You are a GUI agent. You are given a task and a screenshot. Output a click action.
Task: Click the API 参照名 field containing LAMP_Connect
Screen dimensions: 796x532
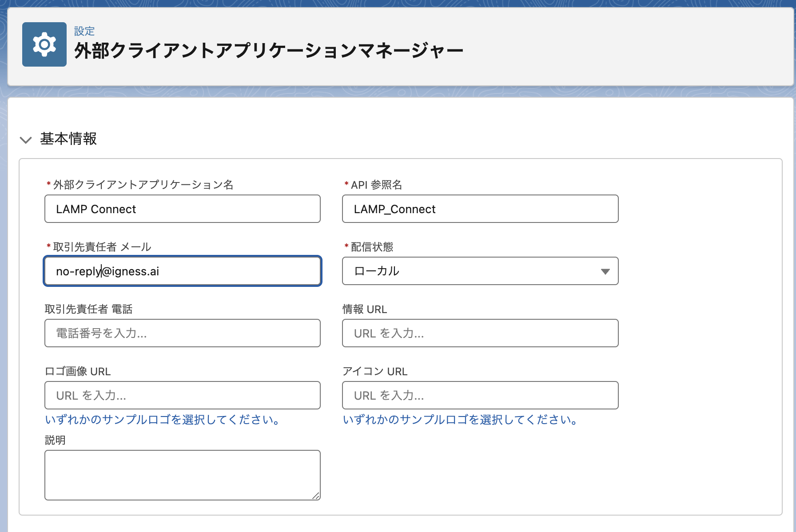pos(480,209)
